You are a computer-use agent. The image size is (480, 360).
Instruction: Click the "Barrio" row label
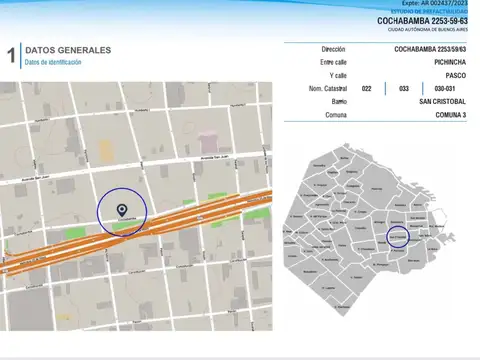click(339, 102)
